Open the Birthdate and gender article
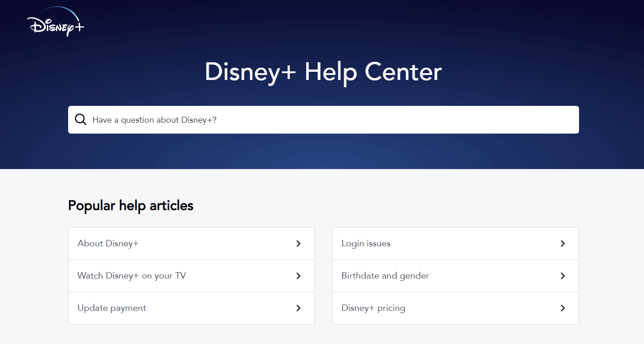This screenshot has height=344, width=644. pyautogui.click(x=456, y=276)
